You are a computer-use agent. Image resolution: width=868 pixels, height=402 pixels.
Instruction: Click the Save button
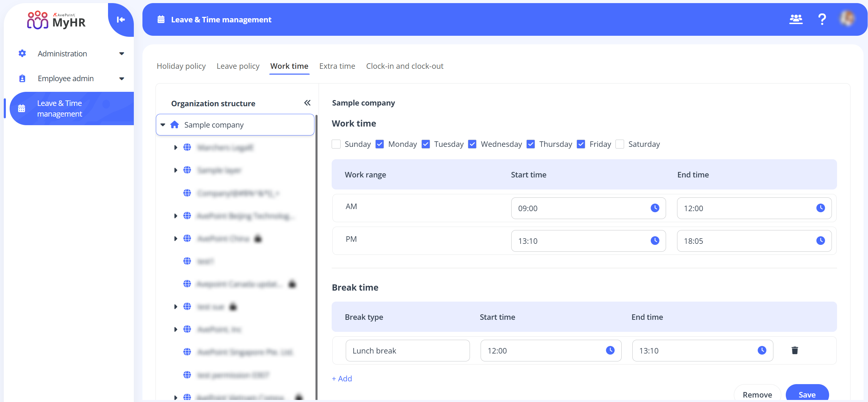(x=807, y=394)
